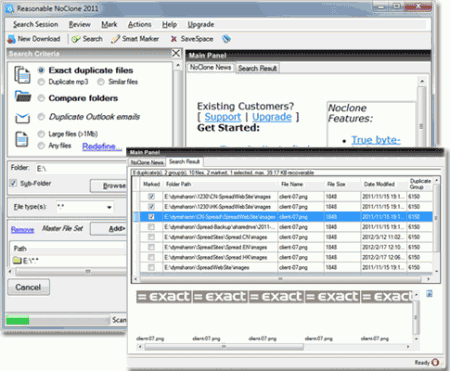Check the Spread-Backup row checkbox
450x371 pixels.
[151, 227]
